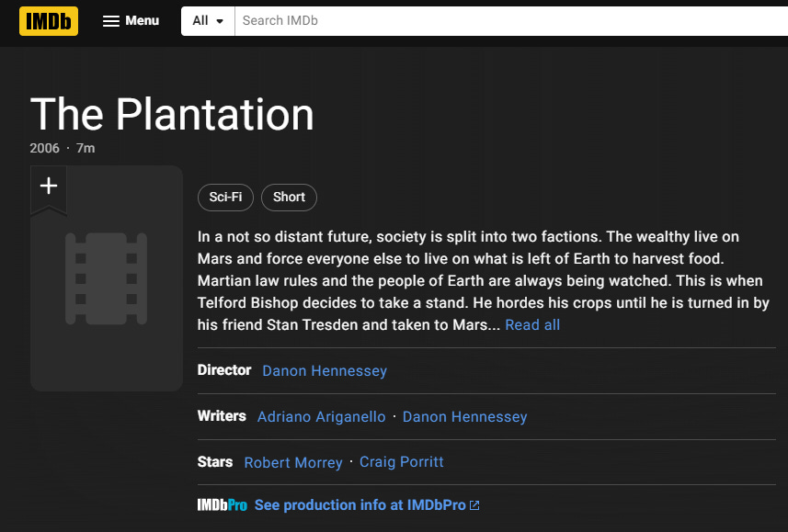Open the IMDb home logo
Image resolution: width=788 pixels, height=532 pixels.
(x=49, y=21)
